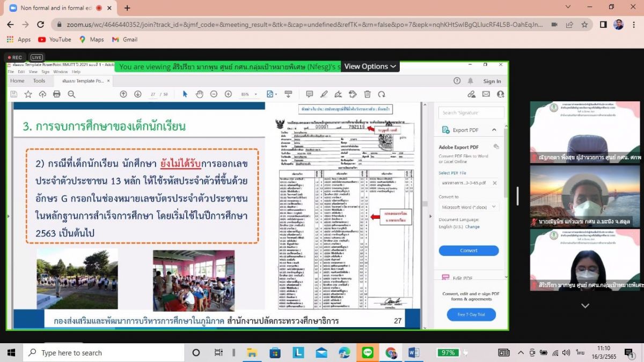Open the Convert to Microsoft Word dropdown
Screen dimensions: 644x362
point(469,207)
